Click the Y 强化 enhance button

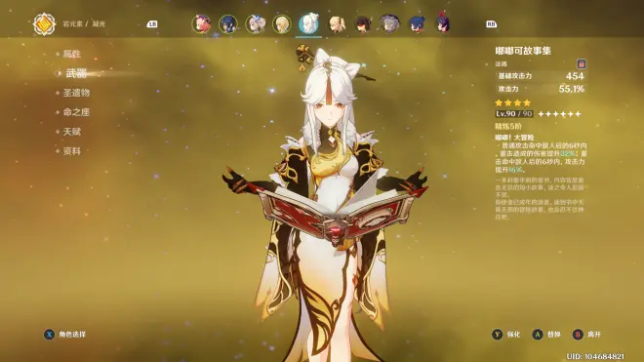pyautogui.click(x=506, y=335)
